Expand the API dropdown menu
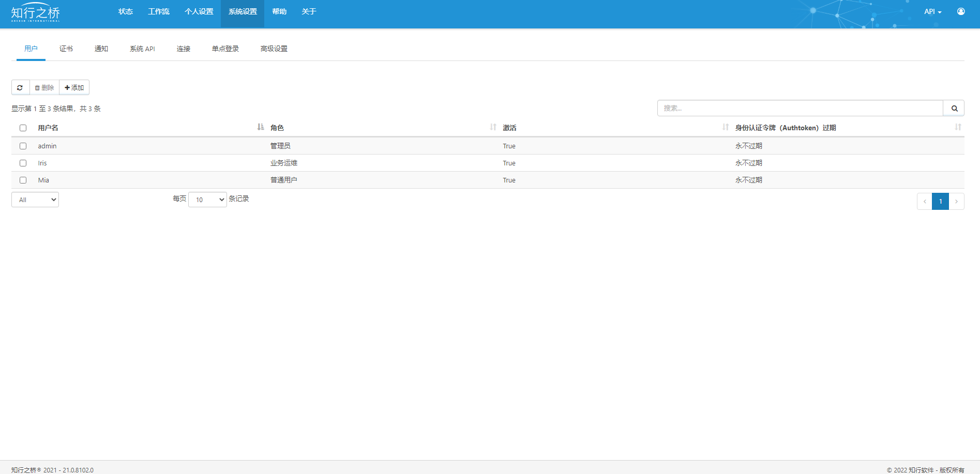 click(933, 11)
